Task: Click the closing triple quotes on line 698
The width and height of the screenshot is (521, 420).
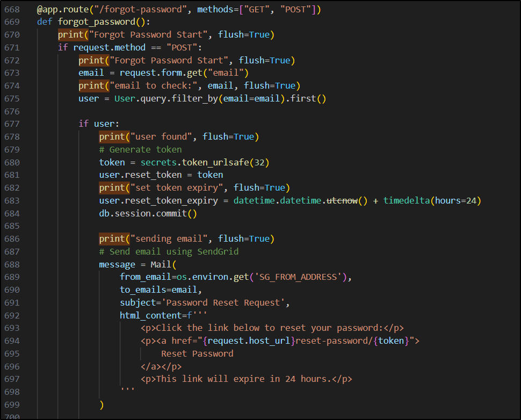Action: click(x=127, y=389)
